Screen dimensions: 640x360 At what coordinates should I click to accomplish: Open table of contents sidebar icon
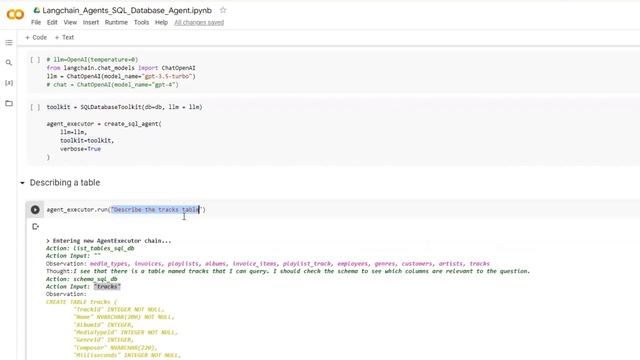click(x=9, y=42)
